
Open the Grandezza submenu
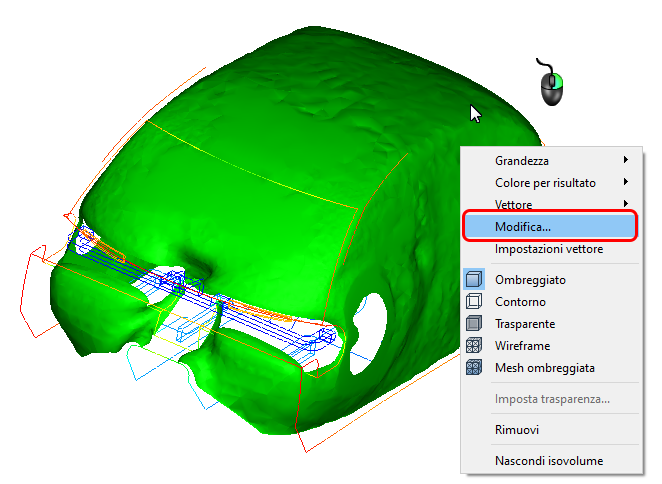(x=551, y=161)
